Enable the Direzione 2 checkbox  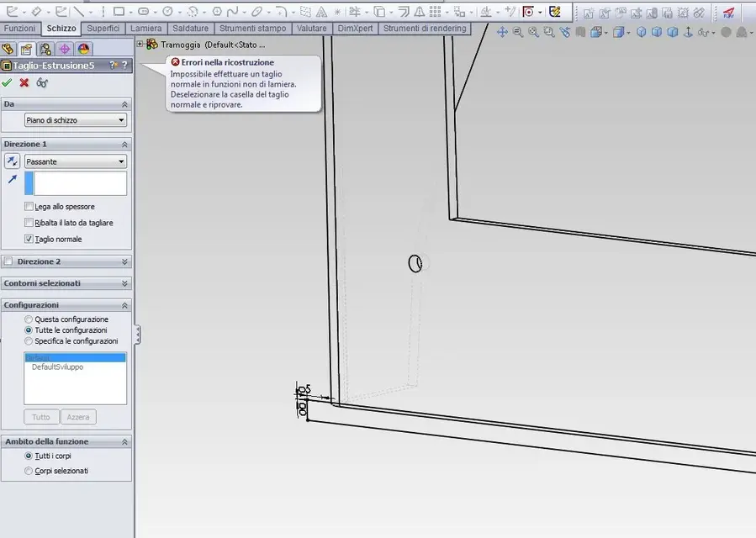pyautogui.click(x=8, y=261)
